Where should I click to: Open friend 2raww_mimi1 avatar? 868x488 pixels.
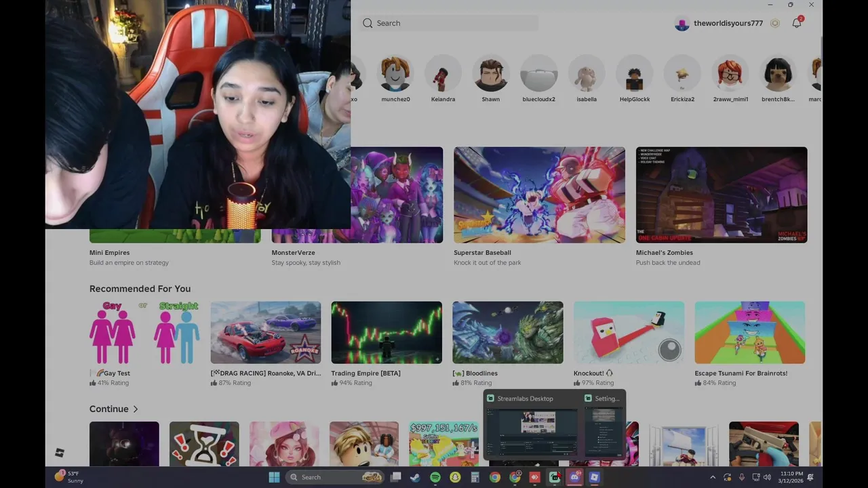click(730, 73)
